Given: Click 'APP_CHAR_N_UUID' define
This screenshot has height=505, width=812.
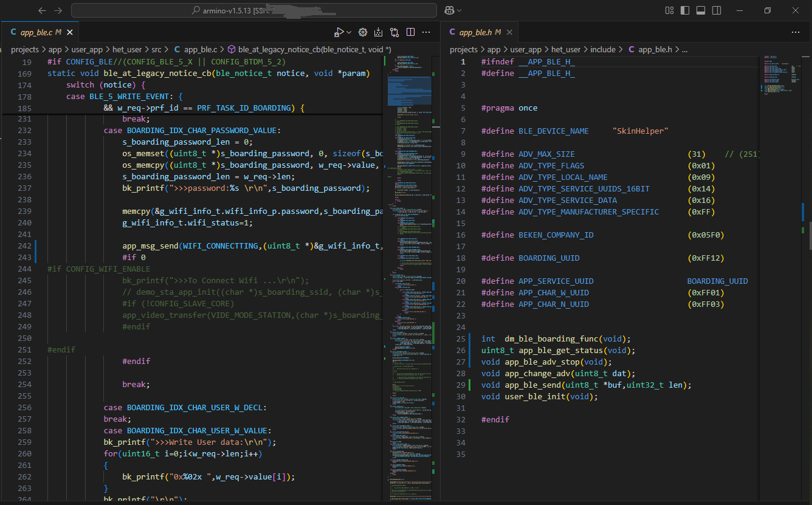Looking at the screenshot, I should pos(553,304).
